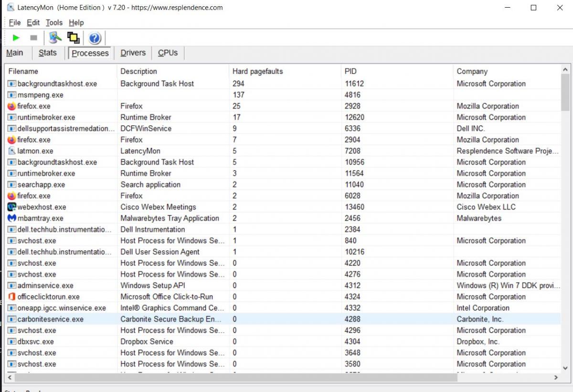
Task: Select the 'Windows Setup API' description cell
Action: 152,286
